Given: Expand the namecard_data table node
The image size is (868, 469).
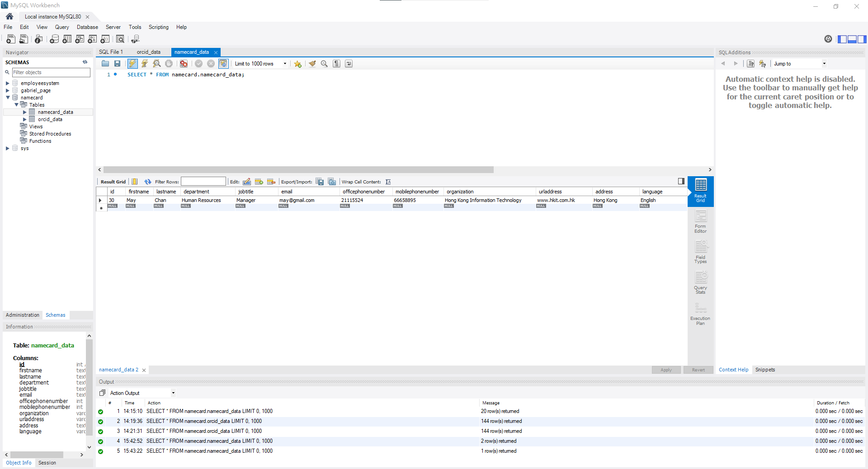Looking at the screenshot, I should click(25, 112).
